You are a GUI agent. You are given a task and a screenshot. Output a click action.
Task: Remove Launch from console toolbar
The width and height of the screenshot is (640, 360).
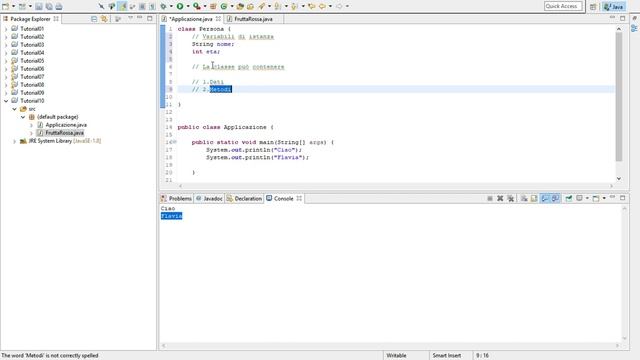[500, 198]
